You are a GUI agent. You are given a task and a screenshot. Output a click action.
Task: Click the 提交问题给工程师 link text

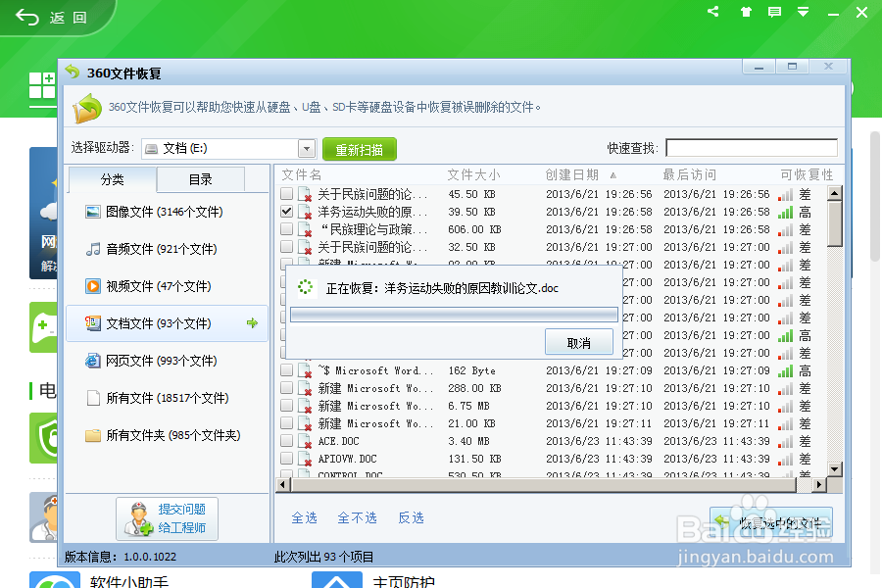181,518
